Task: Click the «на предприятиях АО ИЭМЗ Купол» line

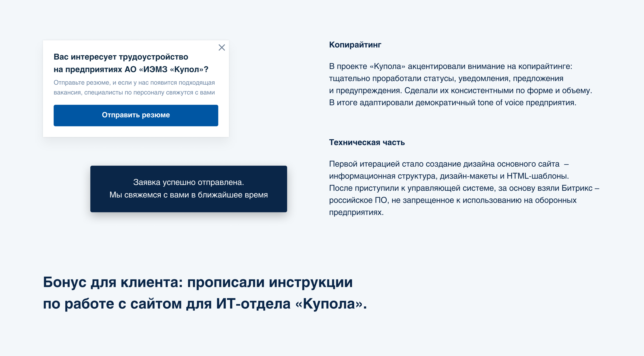Action: (131, 69)
